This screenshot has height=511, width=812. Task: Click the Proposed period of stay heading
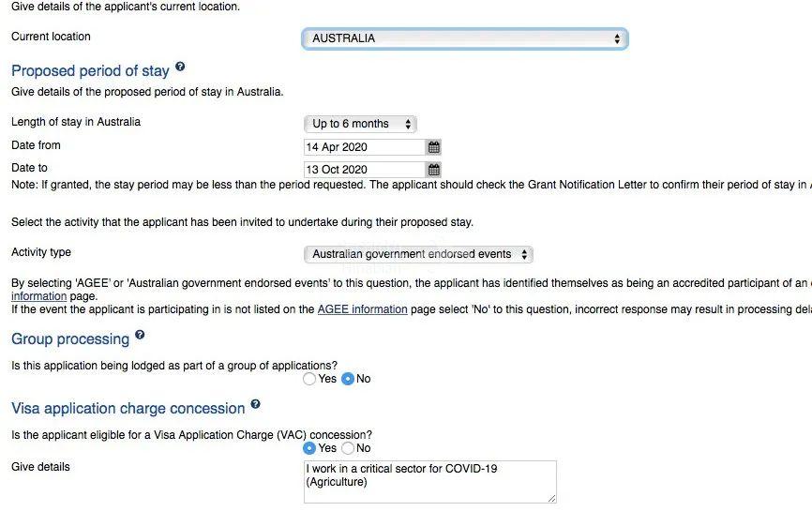tap(90, 71)
